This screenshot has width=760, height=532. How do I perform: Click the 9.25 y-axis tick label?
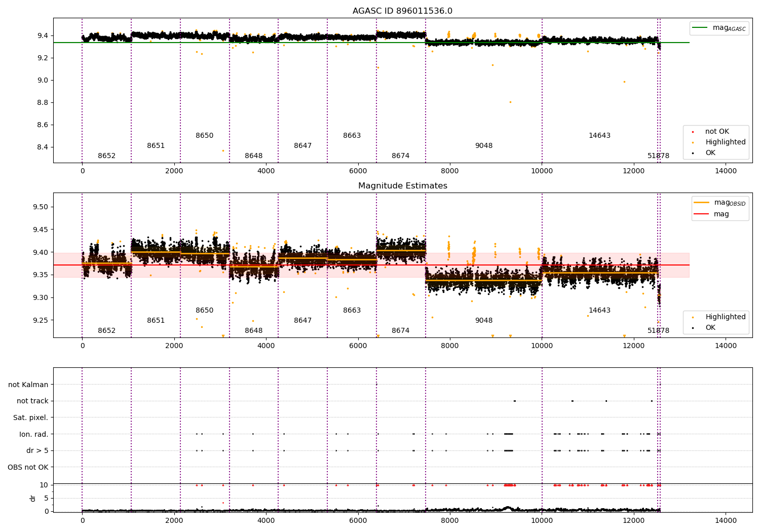click(41, 320)
